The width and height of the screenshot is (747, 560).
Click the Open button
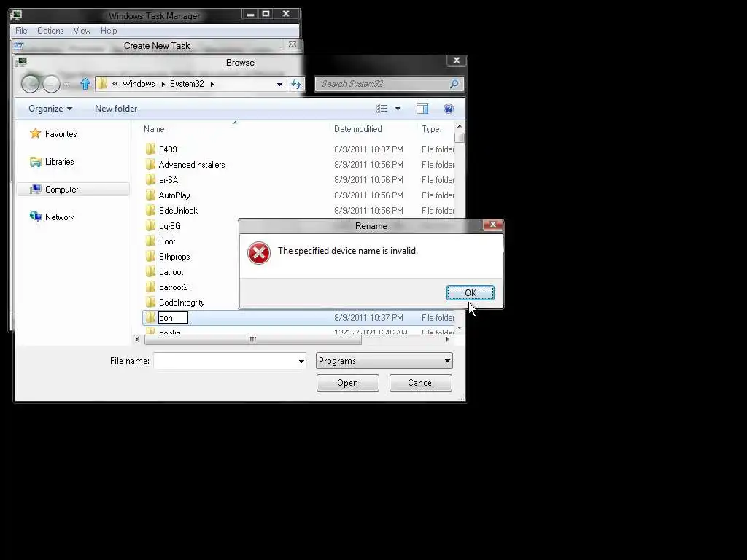[x=348, y=383]
